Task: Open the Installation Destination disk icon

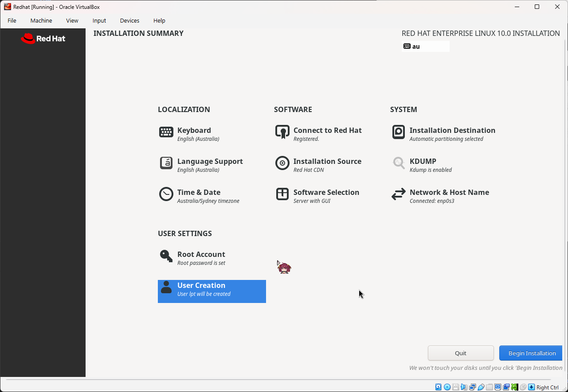Action: tap(398, 132)
